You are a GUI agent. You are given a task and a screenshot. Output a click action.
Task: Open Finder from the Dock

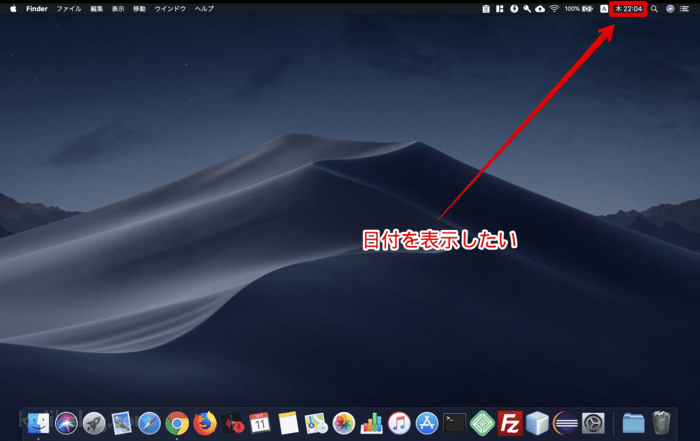click(x=38, y=423)
